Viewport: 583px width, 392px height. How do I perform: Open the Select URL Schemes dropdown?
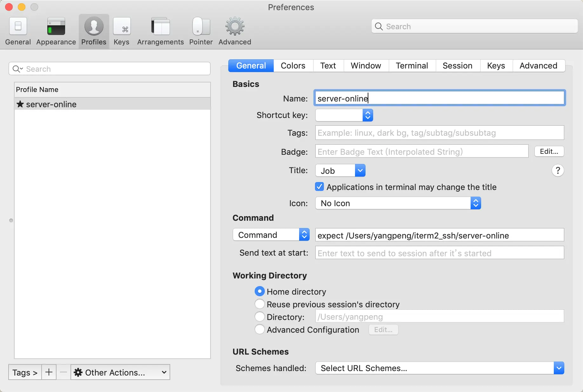pyautogui.click(x=440, y=368)
